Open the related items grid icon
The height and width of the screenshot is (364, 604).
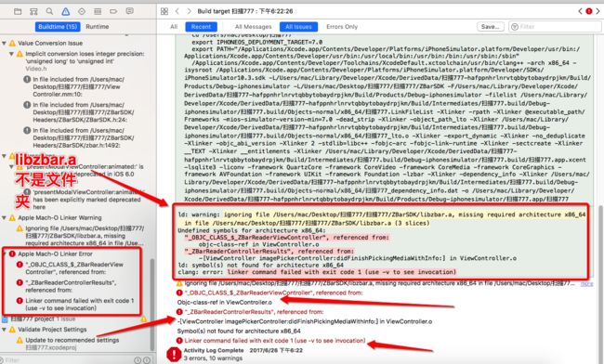(x=164, y=11)
